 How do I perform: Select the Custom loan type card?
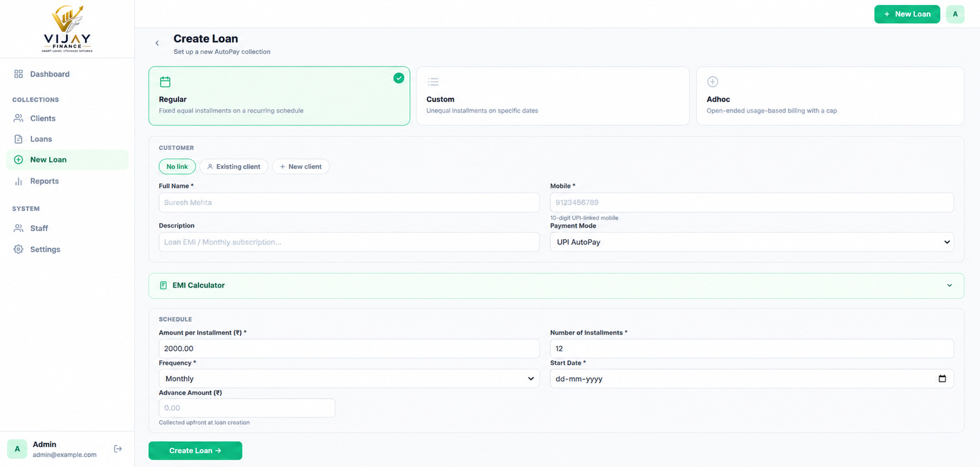[x=552, y=96]
